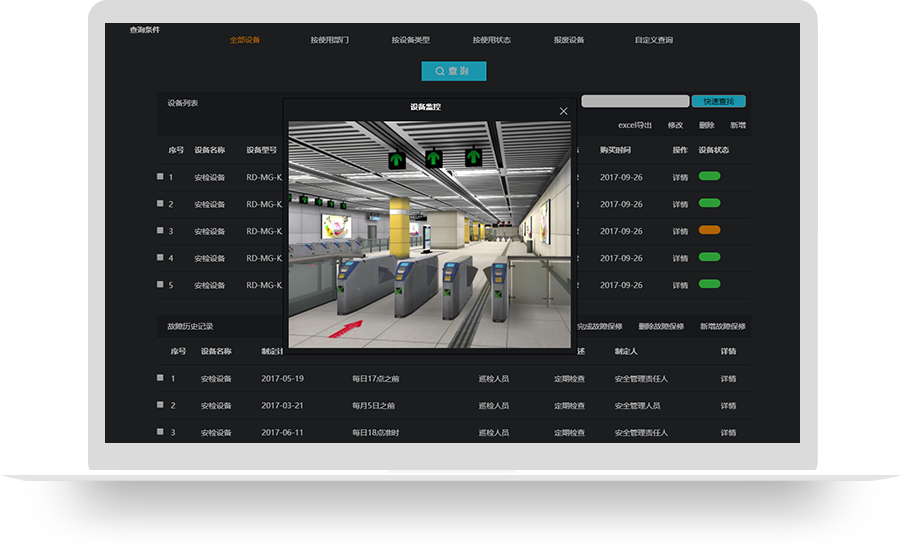The image size is (902, 548).
Task: Click the green status indicator for device 4
Action: (709, 258)
